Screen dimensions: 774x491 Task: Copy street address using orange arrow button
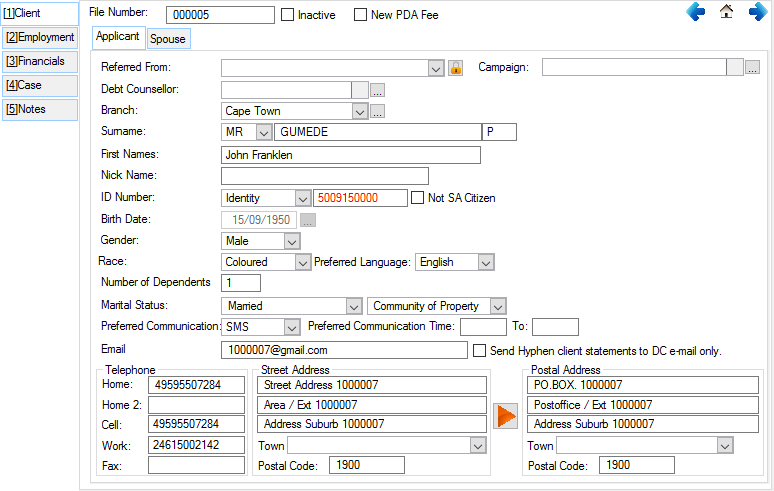[506, 414]
